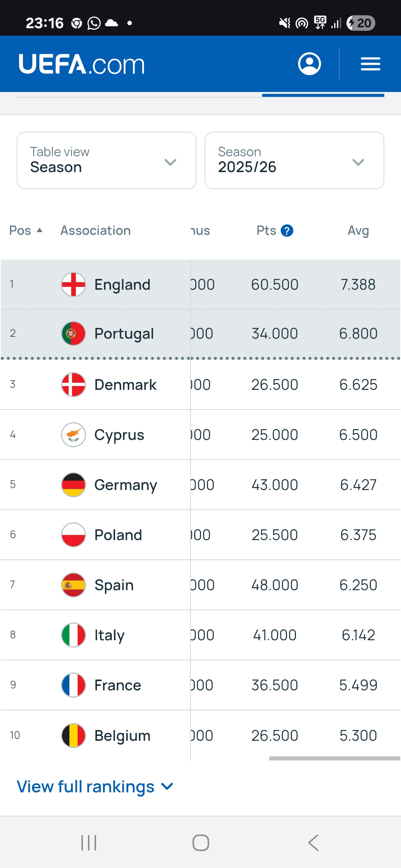This screenshot has height=868, width=401.
Task: Sort by Avg column header
Action: pyautogui.click(x=358, y=230)
